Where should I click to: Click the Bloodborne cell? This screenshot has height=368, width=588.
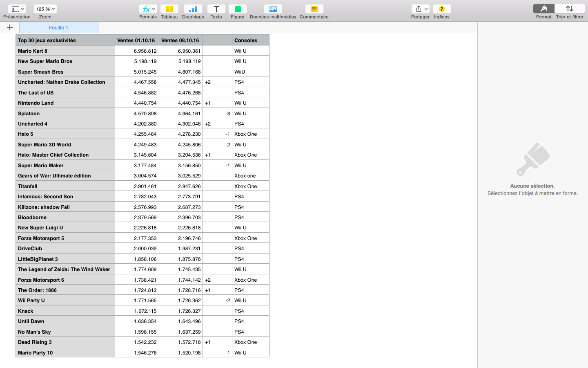tap(65, 217)
